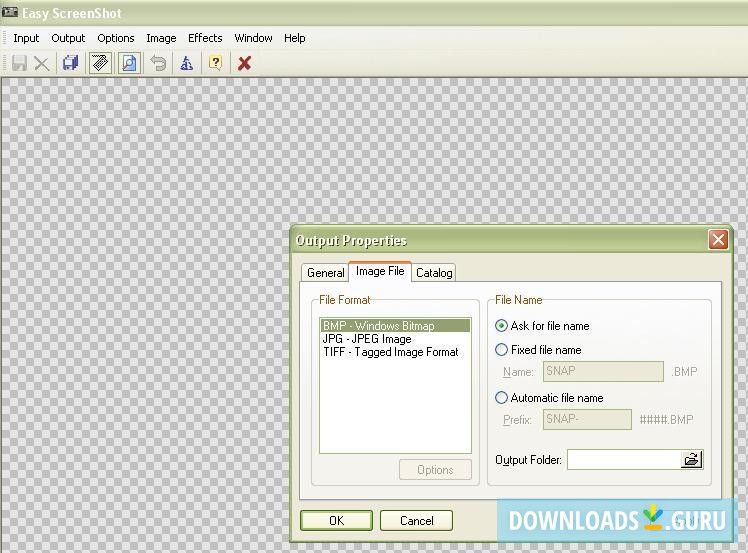Open the Options menu

(116, 38)
